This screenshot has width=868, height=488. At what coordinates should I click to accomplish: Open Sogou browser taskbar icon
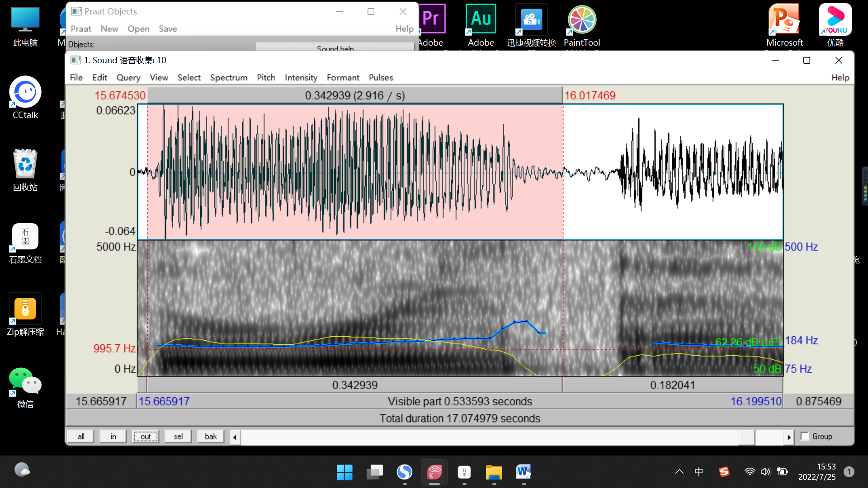click(405, 472)
